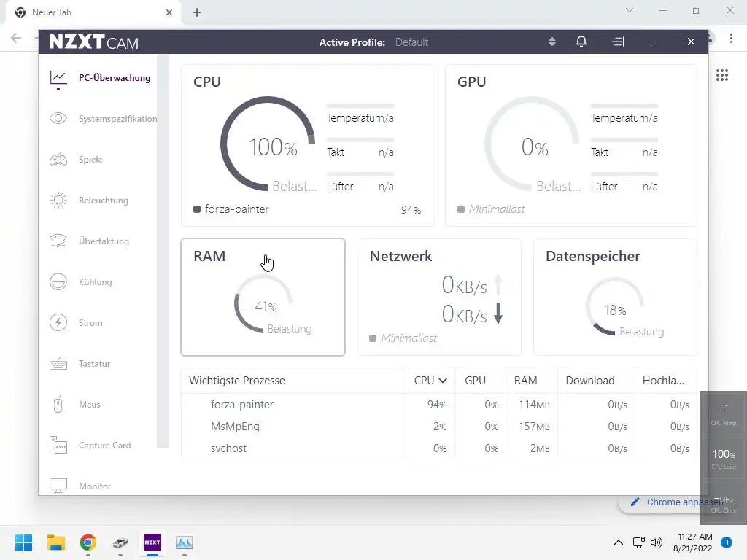Click the sidebar vertical scrollbar

point(163,252)
